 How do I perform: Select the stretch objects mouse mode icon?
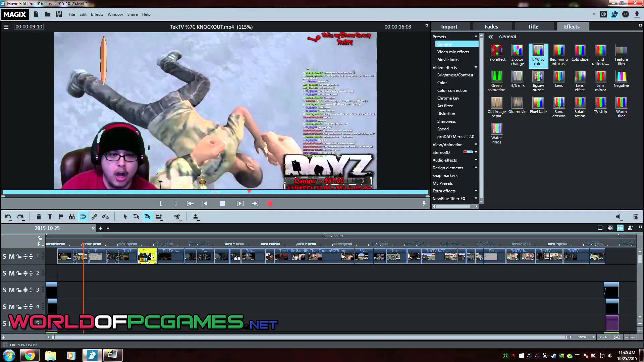(x=159, y=217)
